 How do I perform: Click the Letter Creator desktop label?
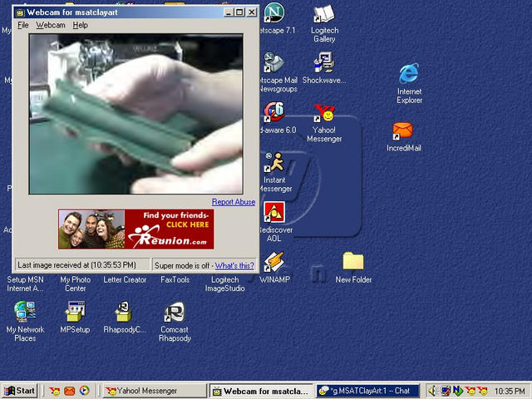[x=125, y=280]
